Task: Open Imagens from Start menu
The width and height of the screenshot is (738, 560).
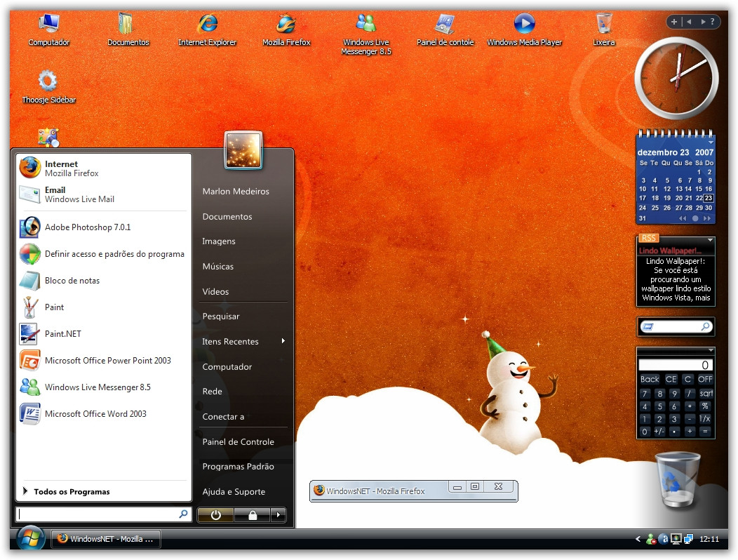Action: pyautogui.click(x=219, y=241)
